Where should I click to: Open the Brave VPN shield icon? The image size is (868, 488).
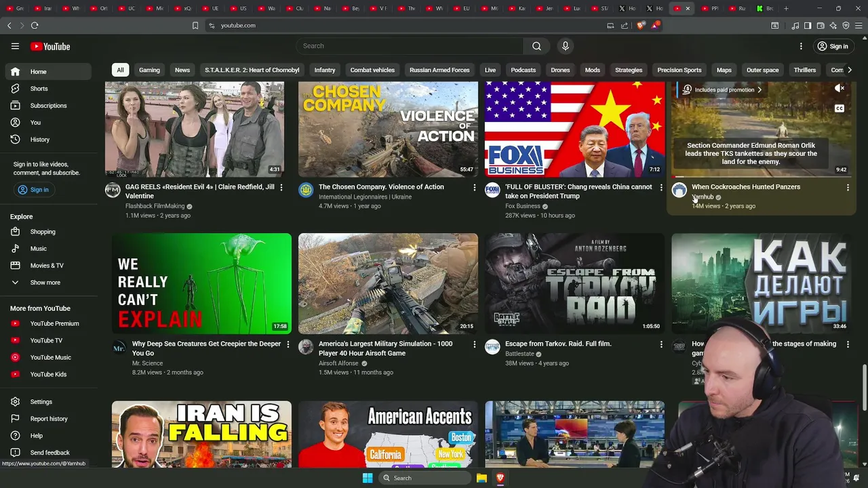pos(846,25)
